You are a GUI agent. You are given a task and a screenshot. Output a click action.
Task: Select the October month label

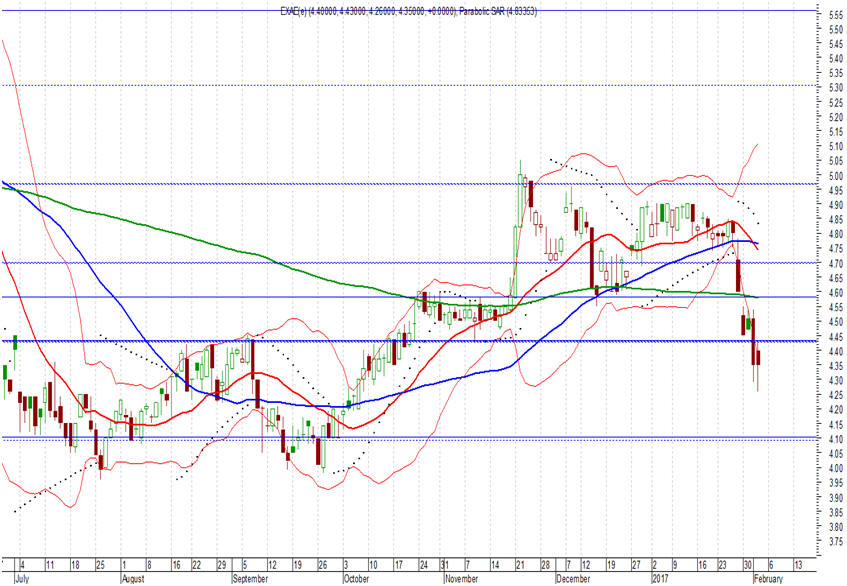tap(357, 578)
